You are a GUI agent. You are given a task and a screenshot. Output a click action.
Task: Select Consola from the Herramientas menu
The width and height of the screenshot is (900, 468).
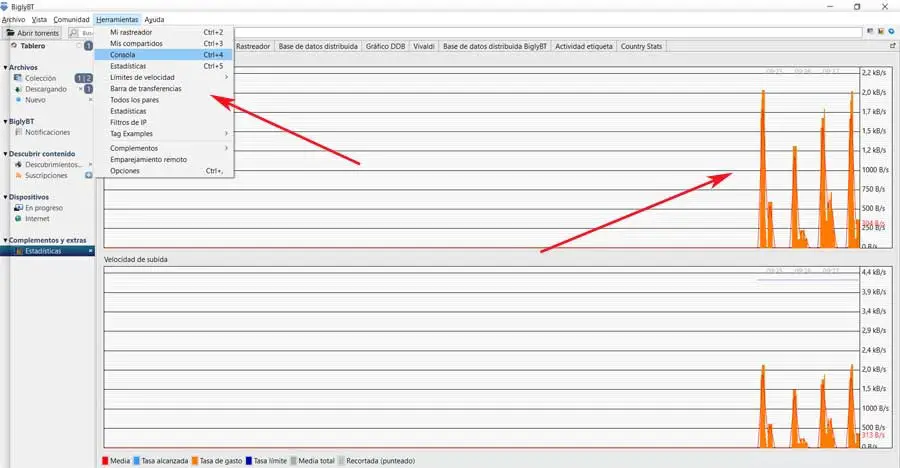coord(164,55)
